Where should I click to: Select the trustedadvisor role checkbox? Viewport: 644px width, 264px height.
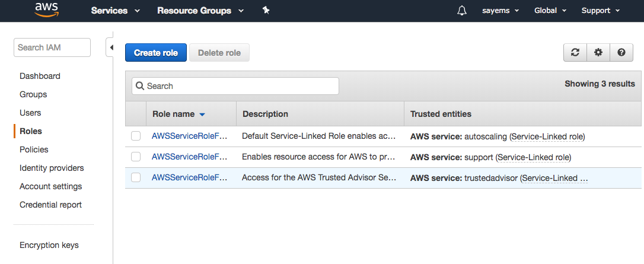[x=136, y=177]
